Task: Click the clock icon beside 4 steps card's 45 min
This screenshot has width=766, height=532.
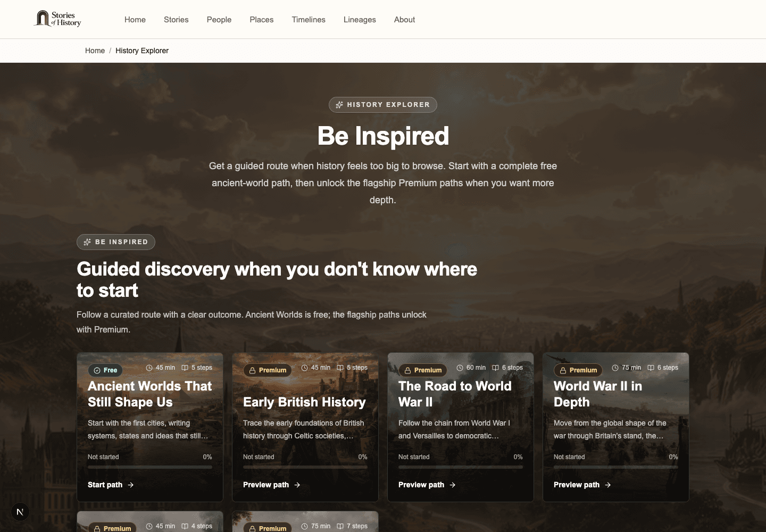Action: tap(149, 526)
